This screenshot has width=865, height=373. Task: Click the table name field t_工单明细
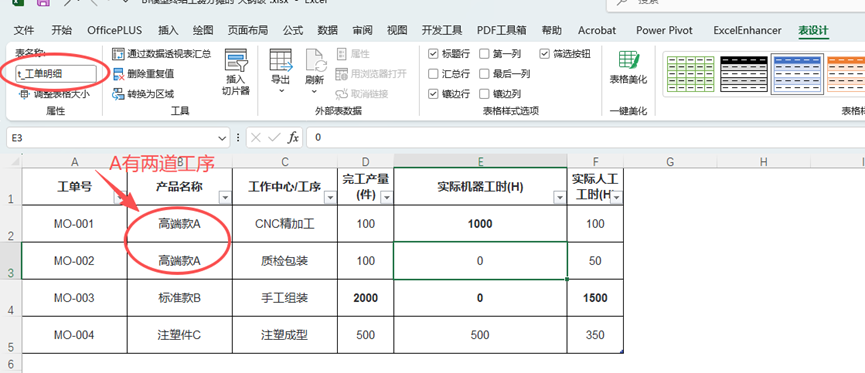click(56, 73)
